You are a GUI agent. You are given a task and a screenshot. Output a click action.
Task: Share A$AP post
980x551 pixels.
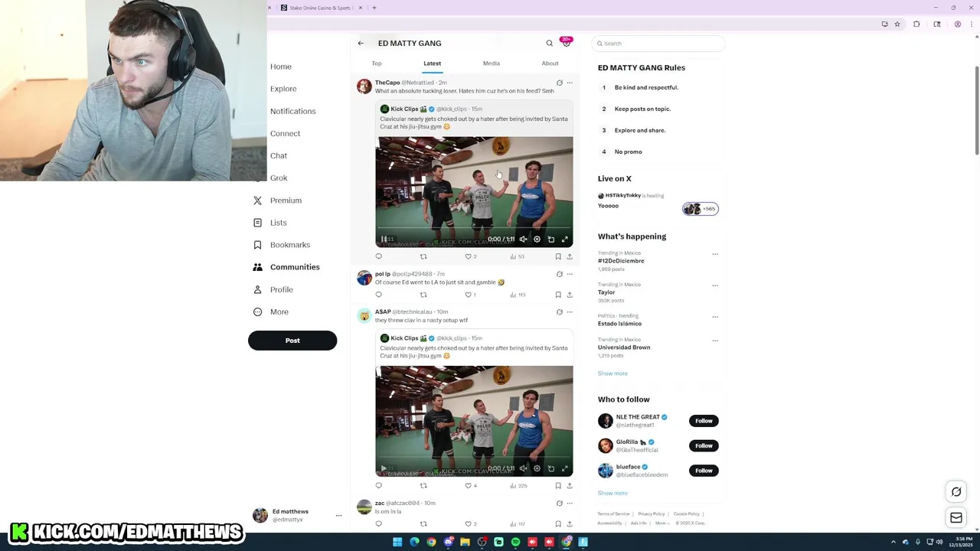[570, 486]
